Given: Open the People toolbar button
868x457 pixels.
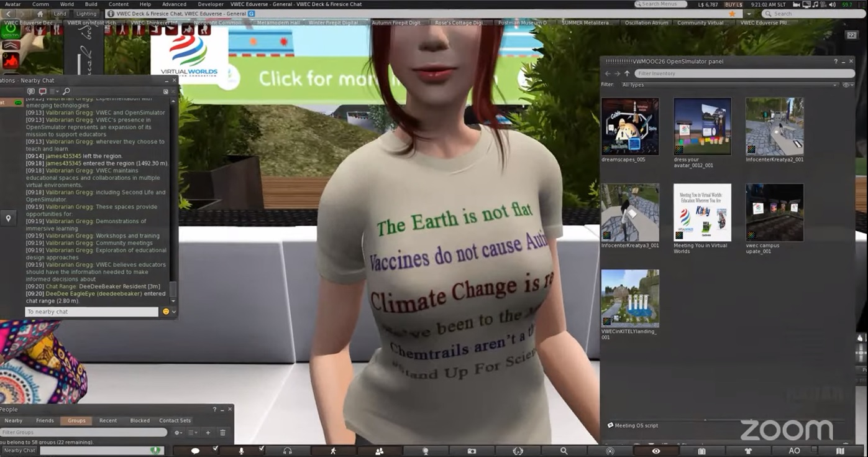Looking at the screenshot, I should tap(379, 451).
